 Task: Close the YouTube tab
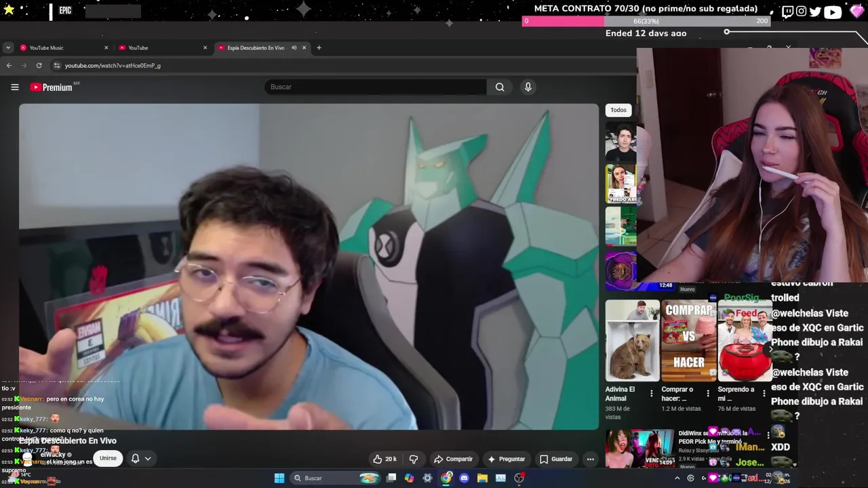pyautogui.click(x=205, y=47)
